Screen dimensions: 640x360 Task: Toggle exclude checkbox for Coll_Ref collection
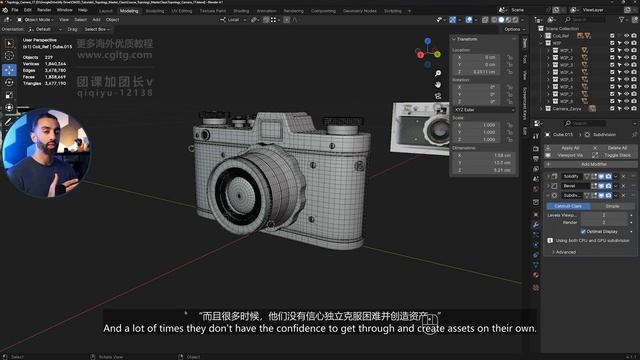(612, 36)
